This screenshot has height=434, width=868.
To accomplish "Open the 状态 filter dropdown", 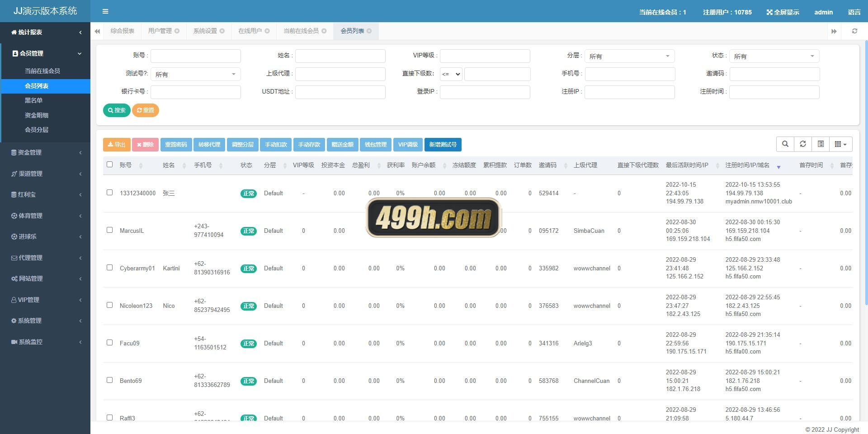I will click(x=774, y=56).
